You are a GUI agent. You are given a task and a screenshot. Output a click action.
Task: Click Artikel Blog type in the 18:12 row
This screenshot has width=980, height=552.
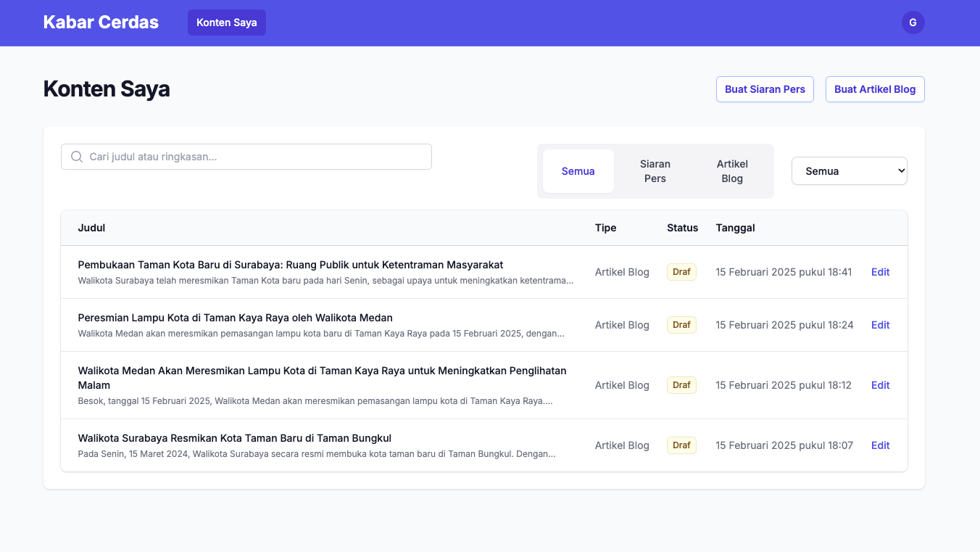pyautogui.click(x=622, y=385)
